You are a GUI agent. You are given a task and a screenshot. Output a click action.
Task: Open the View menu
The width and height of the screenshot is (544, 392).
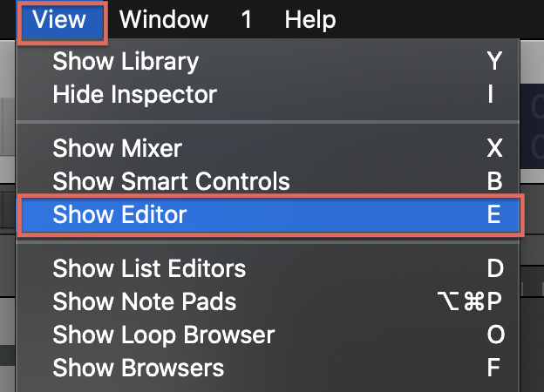click(61, 19)
